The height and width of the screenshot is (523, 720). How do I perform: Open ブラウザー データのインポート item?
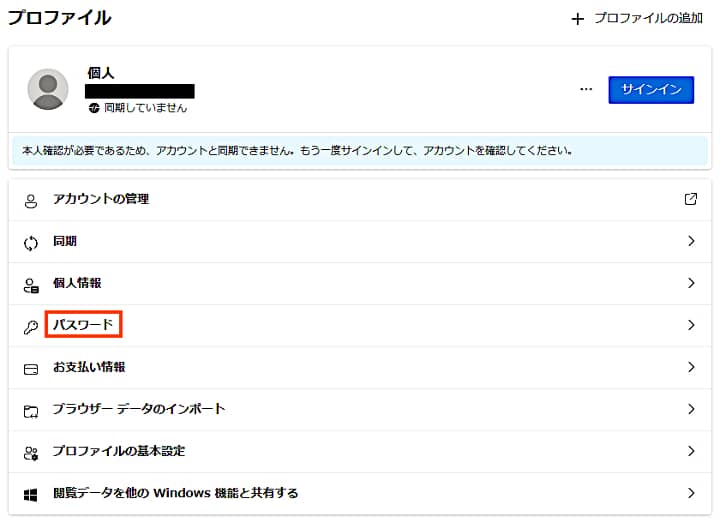pyautogui.click(x=139, y=409)
